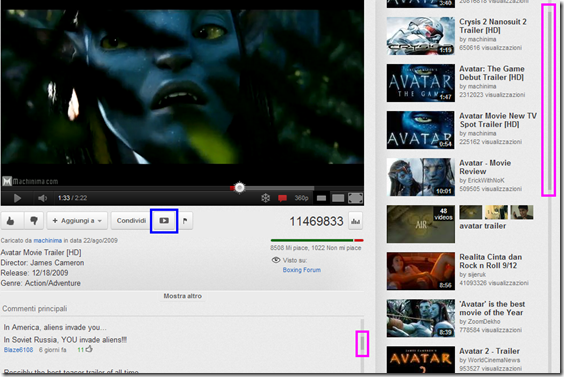564x377 pixels.
Task: Open Avatar Movie New TV Spot thumbnail
Action: 420,130
